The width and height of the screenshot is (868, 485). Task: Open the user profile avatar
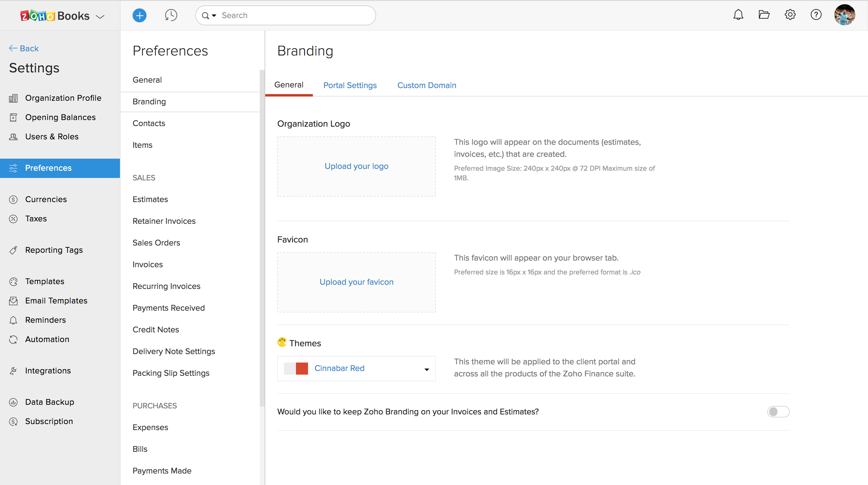(844, 14)
